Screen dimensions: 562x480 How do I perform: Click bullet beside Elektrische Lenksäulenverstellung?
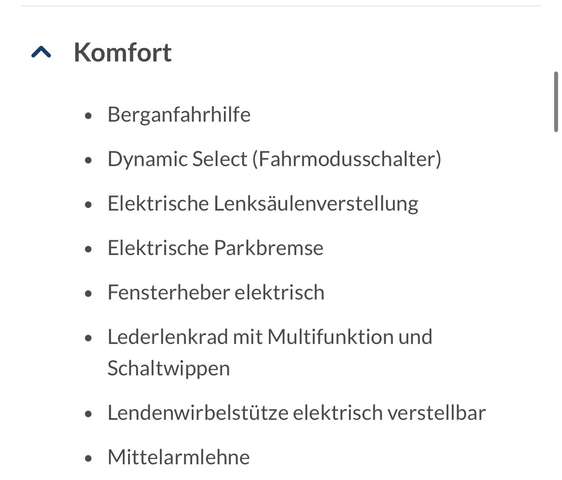89,205
